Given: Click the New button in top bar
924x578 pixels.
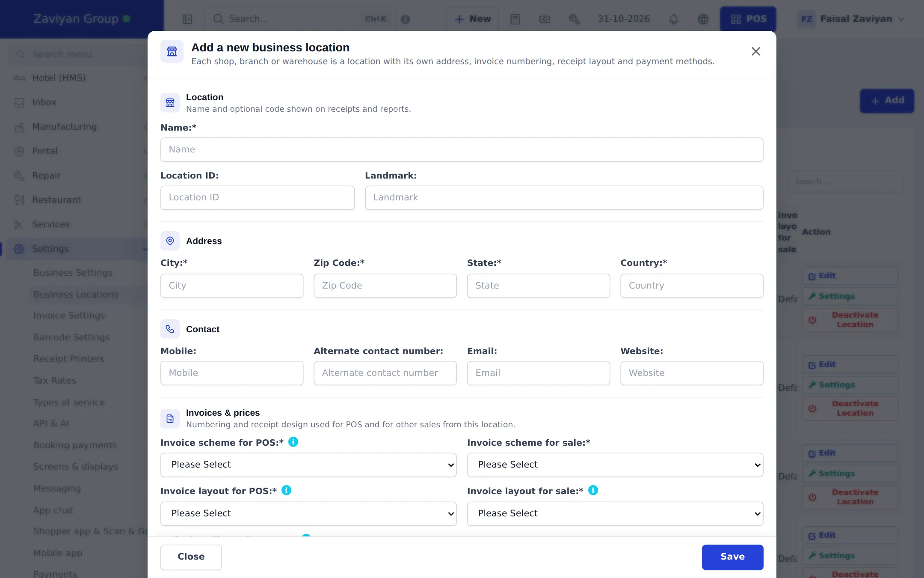Looking at the screenshot, I should [x=472, y=19].
